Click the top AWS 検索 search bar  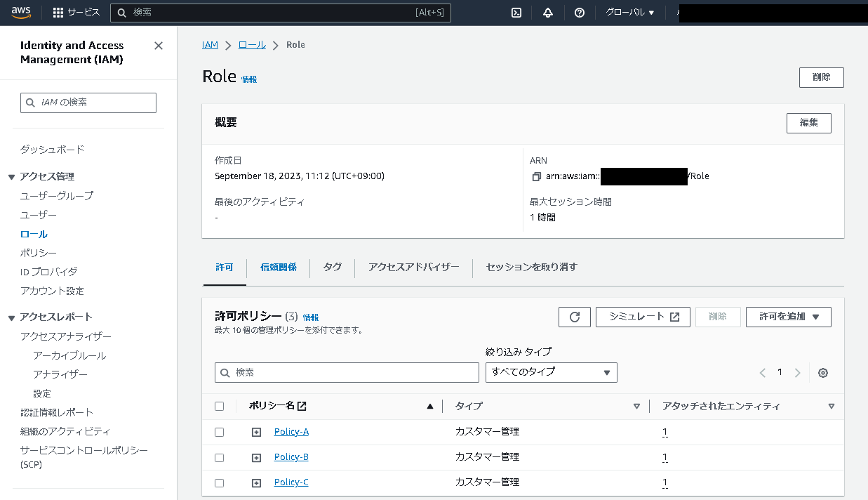[281, 13]
